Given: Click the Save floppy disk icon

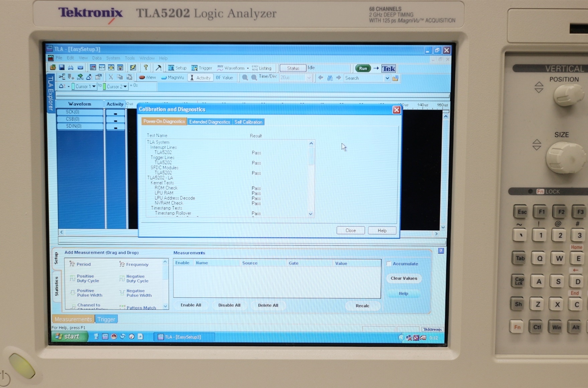Looking at the screenshot, I should (62, 67).
